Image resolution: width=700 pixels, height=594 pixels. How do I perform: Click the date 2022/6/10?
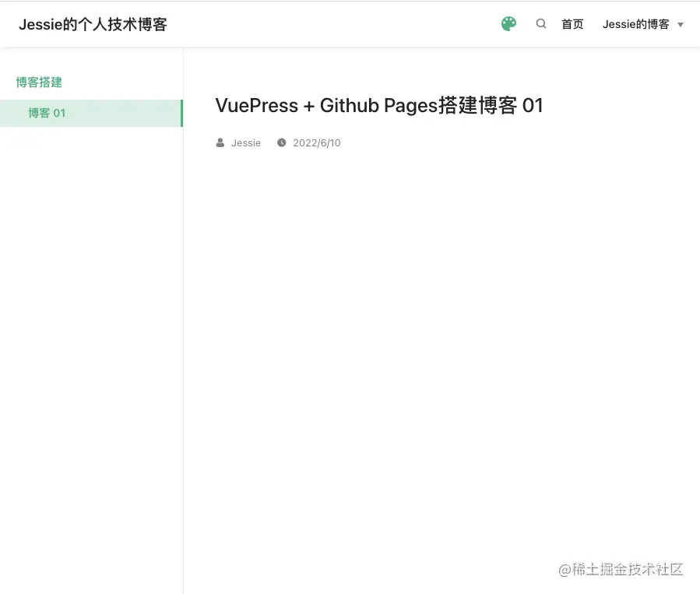(316, 142)
